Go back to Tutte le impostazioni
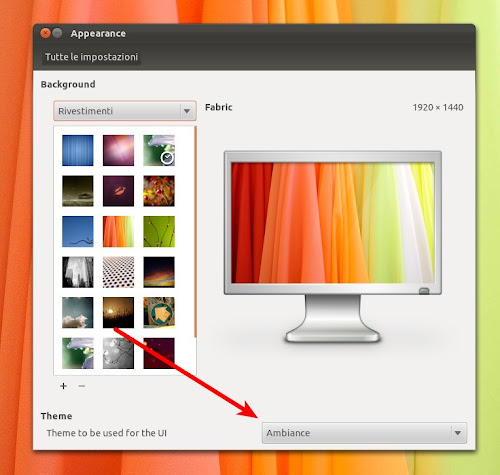Screen dimensions: 500x475 (91, 57)
